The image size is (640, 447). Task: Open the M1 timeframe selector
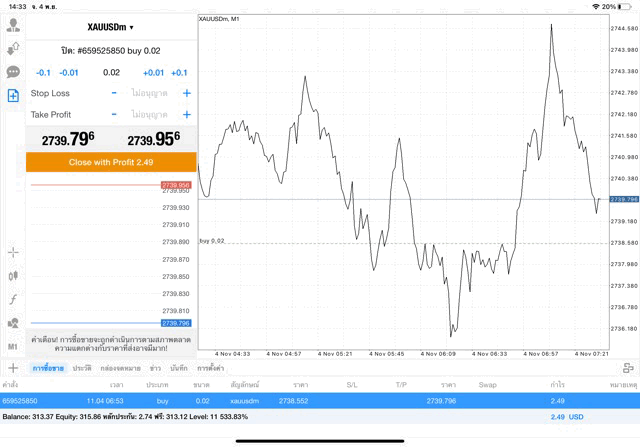(13, 346)
